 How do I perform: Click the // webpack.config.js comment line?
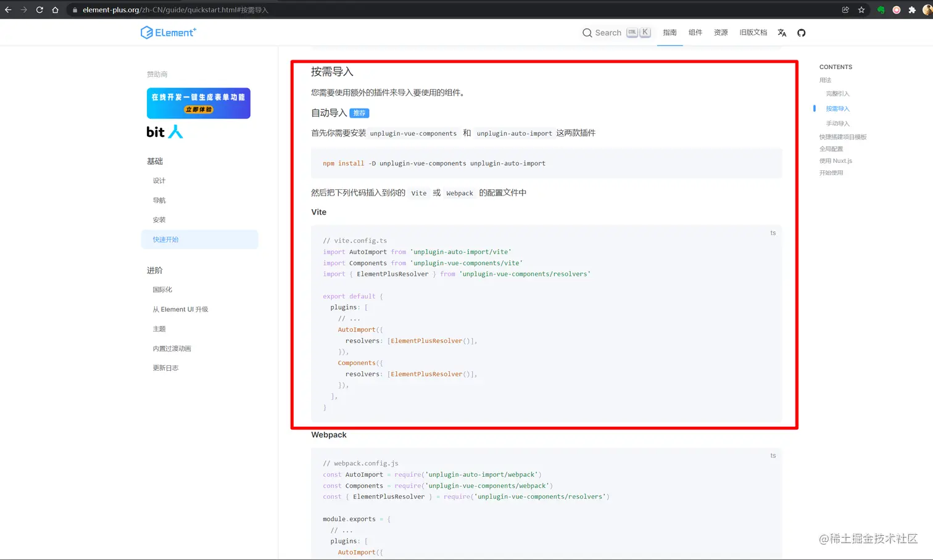tap(360, 463)
